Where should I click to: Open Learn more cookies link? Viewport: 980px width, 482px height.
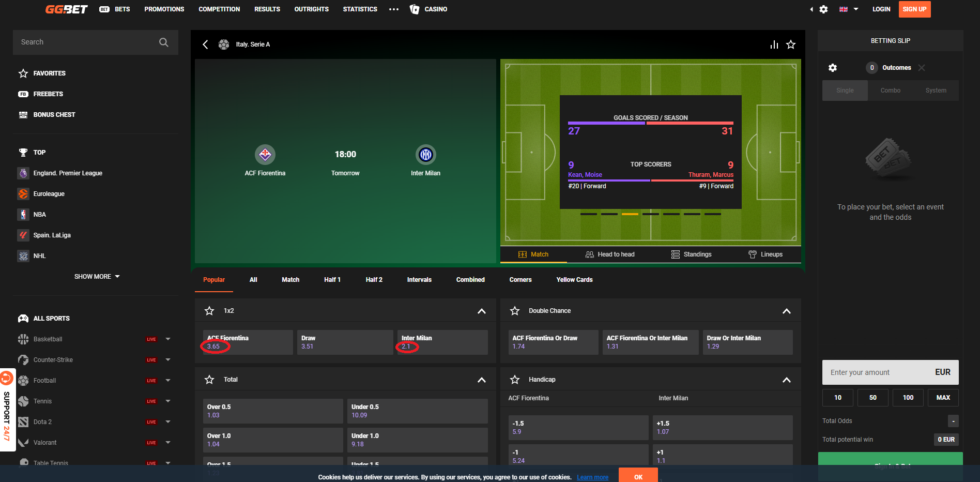click(592, 477)
